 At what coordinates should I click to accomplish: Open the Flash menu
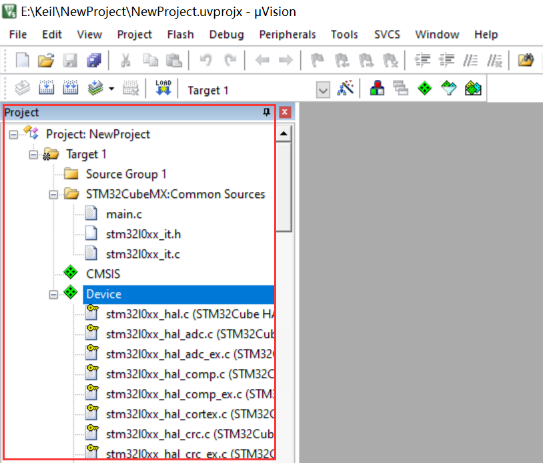pos(180,35)
